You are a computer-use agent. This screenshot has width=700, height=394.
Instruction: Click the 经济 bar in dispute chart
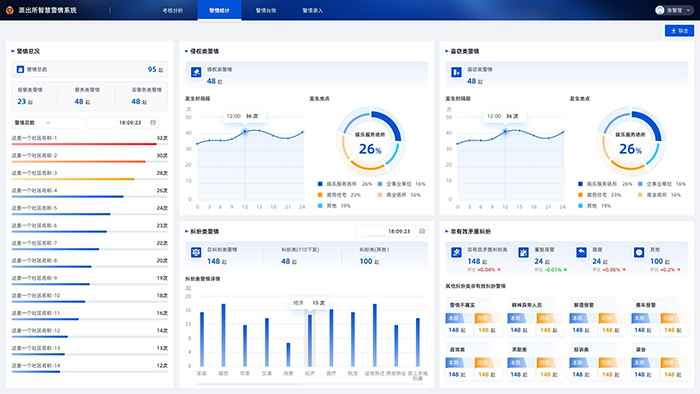tap(310, 340)
